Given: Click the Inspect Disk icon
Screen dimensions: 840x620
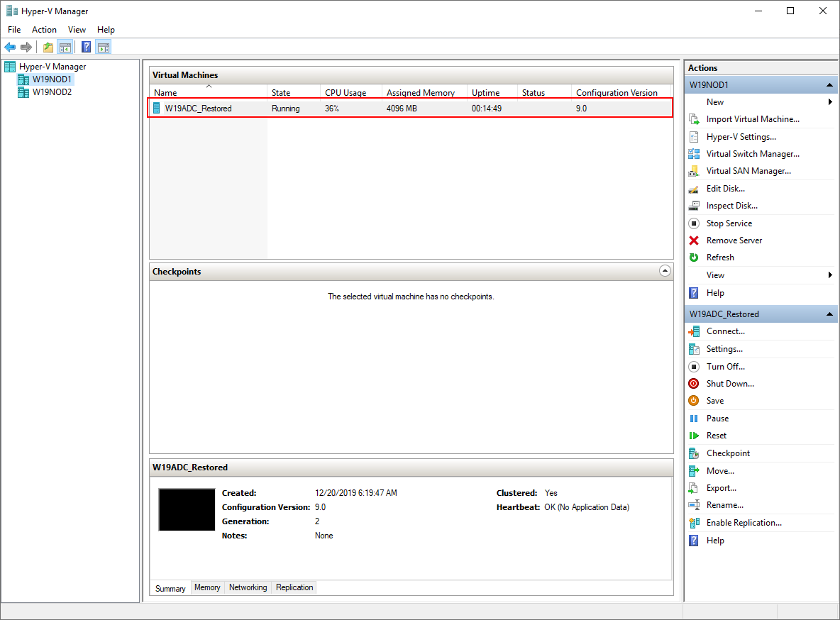Looking at the screenshot, I should pos(694,206).
